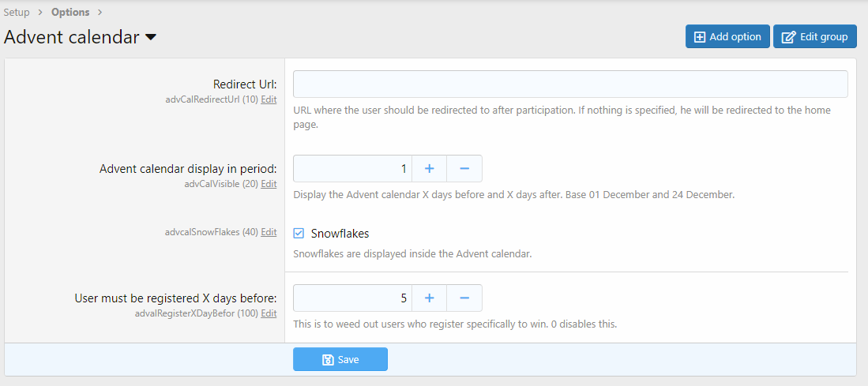
Task: Click the floppy disk icon on Save
Action: click(328, 359)
